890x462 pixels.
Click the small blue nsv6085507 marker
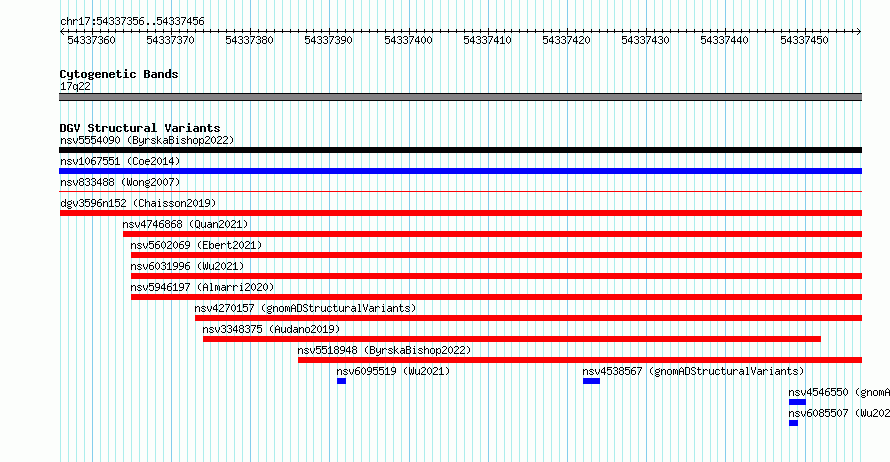(x=794, y=423)
